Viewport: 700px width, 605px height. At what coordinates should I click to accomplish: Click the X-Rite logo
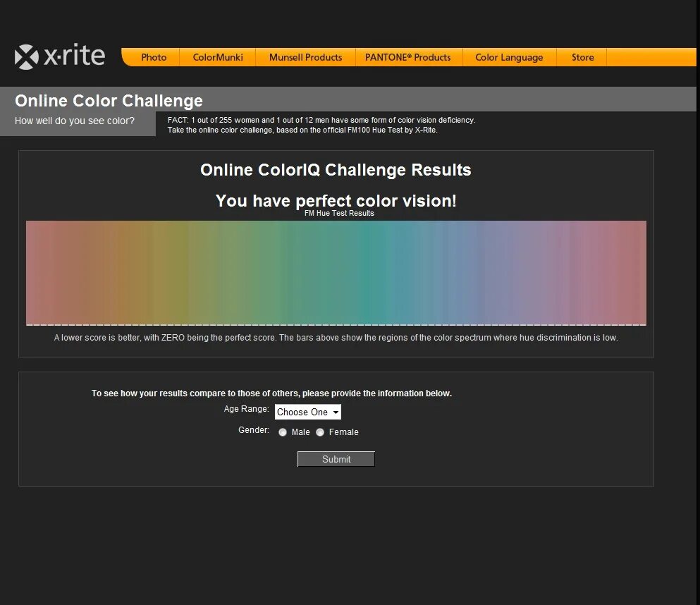(60, 56)
